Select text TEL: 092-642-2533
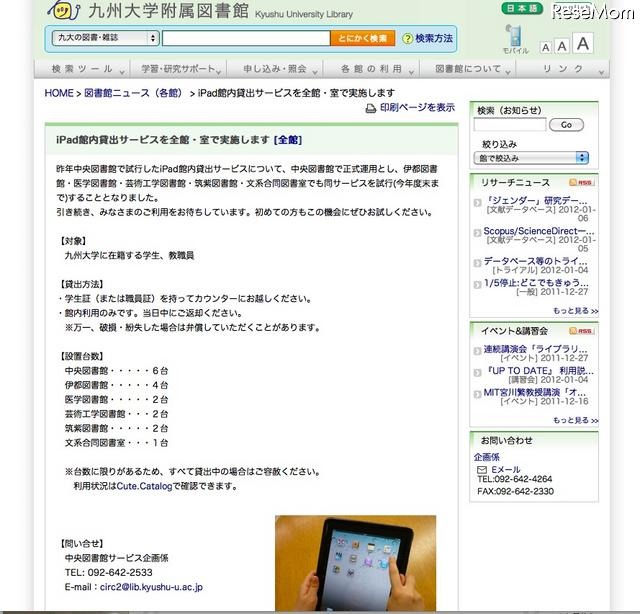The height and width of the screenshot is (614, 640). pyautogui.click(x=108, y=573)
